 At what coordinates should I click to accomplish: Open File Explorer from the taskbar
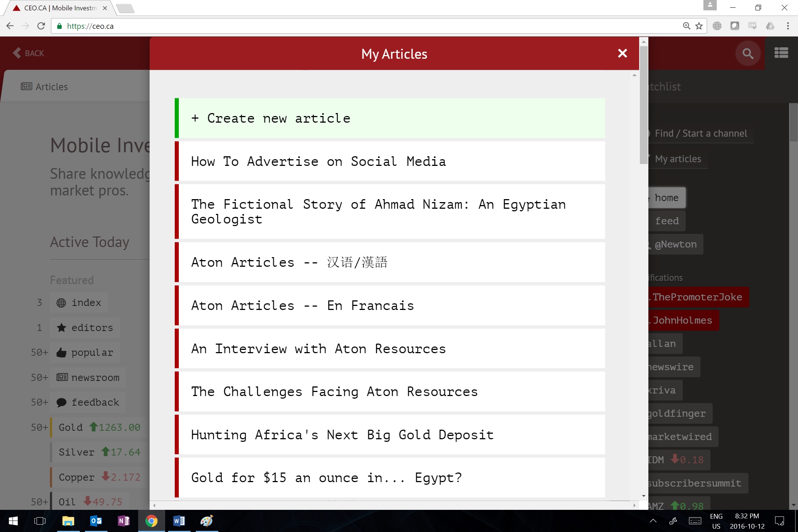[68, 521]
